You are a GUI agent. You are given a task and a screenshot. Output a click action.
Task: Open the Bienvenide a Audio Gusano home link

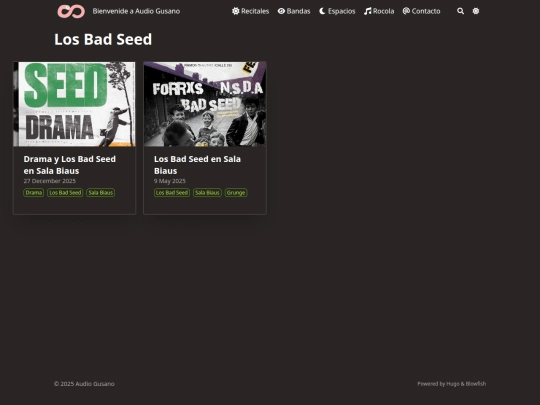136,11
